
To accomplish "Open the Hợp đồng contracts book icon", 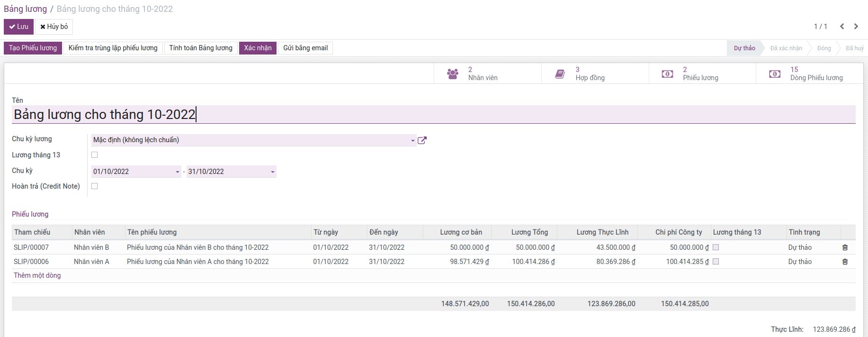I will tap(560, 74).
